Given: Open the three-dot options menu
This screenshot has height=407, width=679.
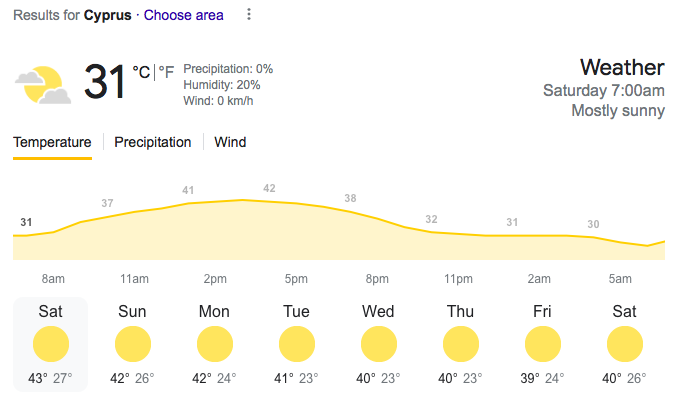Looking at the screenshot, I should click(x=249, y=14).
